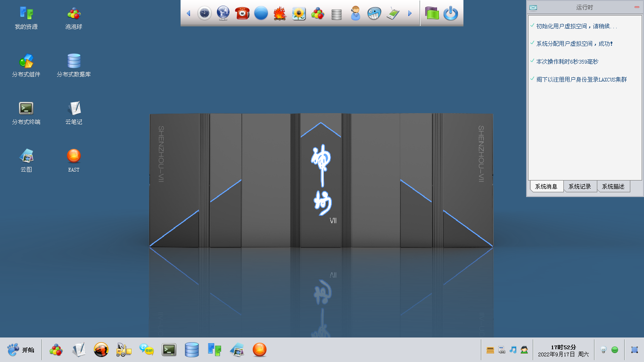Click the green status indicator dot

click(615, 350)
